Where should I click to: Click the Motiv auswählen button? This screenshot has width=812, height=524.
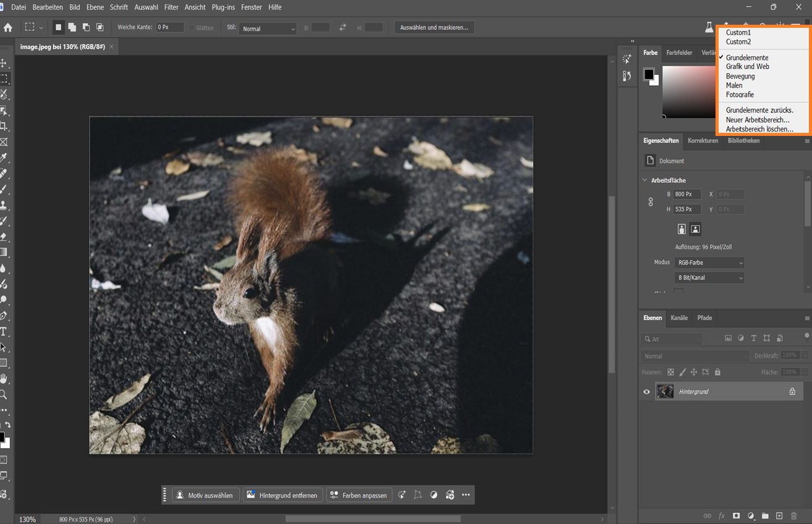(x=205, y=494)
